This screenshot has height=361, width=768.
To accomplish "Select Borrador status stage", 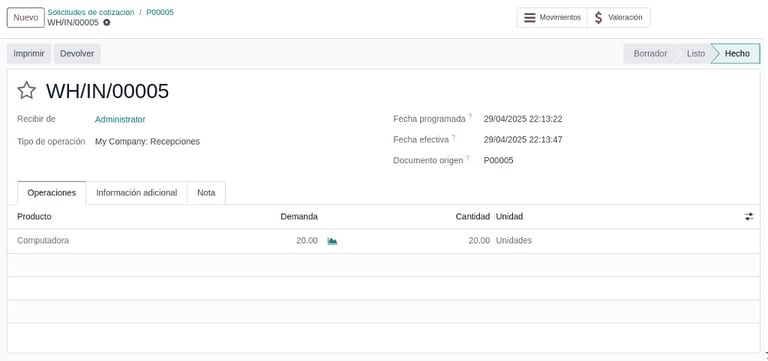I will (x=650, y=54).
